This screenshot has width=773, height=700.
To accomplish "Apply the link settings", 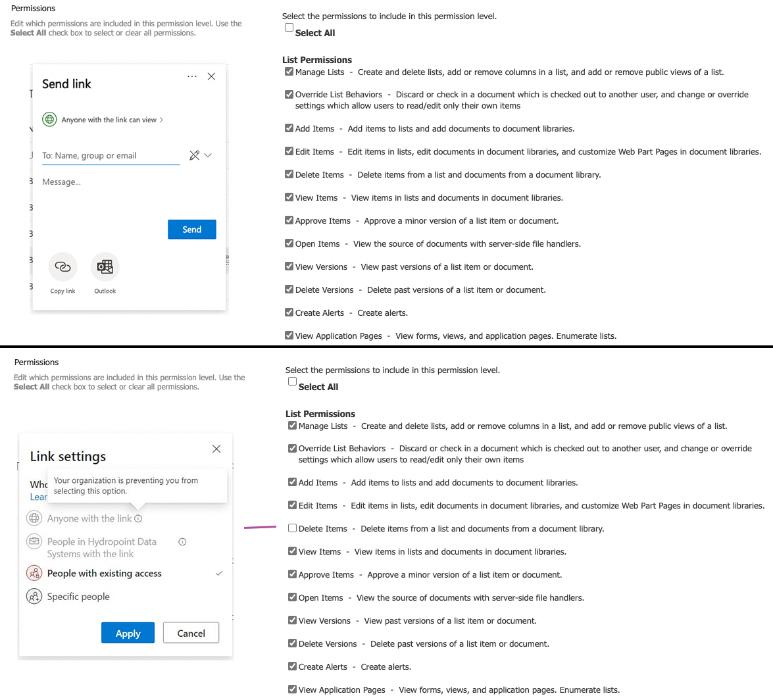I will (x=128, y=632).
